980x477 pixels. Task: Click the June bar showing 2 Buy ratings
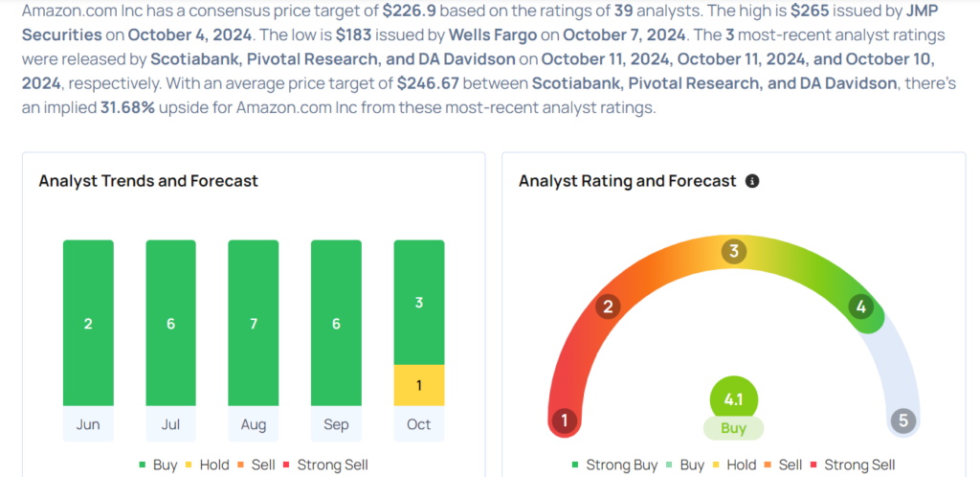88,323
